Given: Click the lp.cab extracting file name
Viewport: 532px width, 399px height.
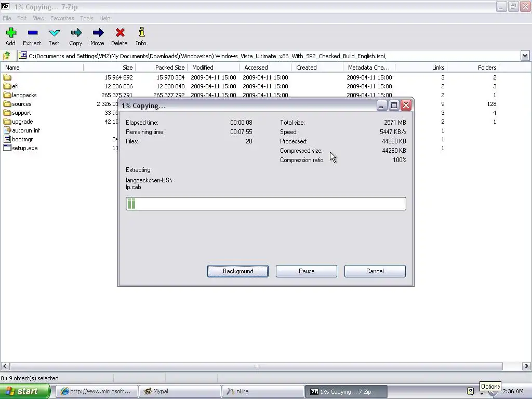Looking at the screenshot, I should [x=134, y=187].
